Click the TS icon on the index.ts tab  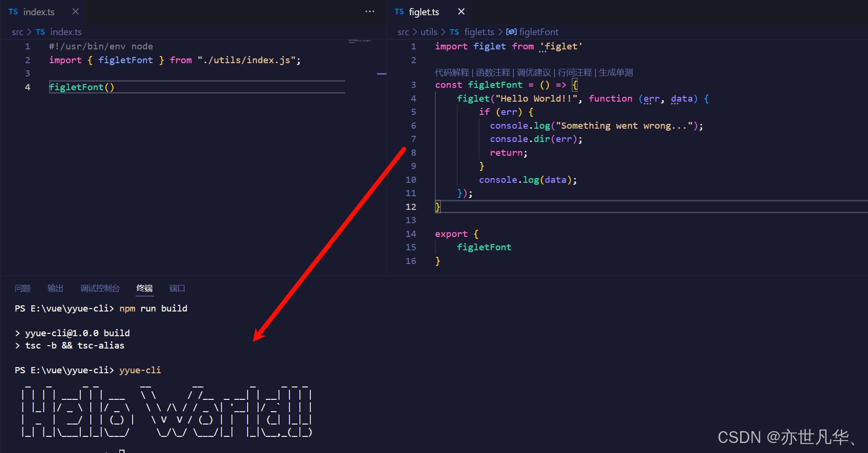pyautogui.click(x=13, y=12)
